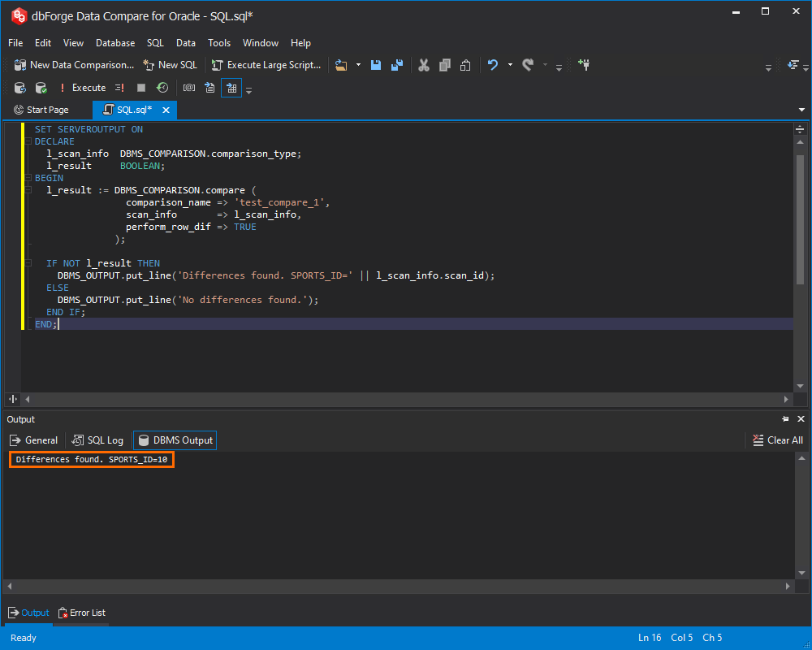
Task: Click Clear All in the Output panel
Action: click(777, 440)
